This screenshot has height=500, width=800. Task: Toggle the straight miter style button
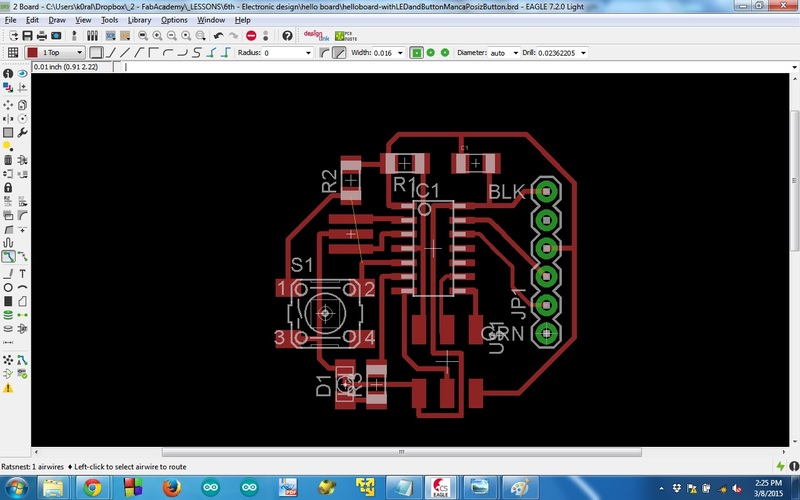(339, 53)
